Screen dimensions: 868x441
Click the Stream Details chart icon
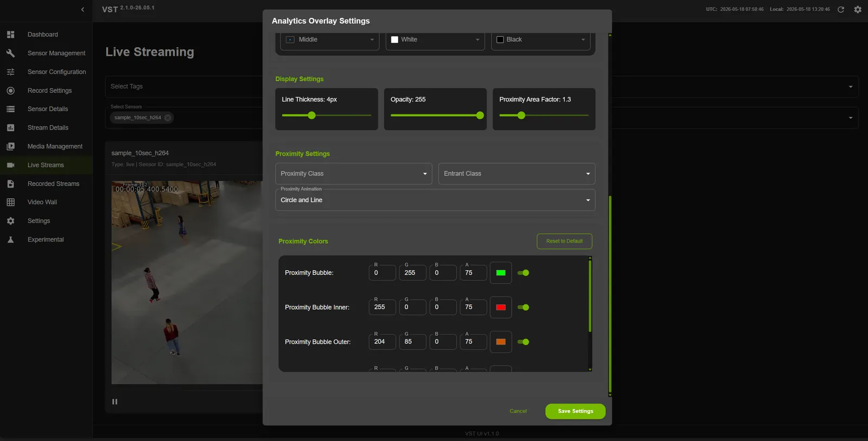click(x=10, y=127)
